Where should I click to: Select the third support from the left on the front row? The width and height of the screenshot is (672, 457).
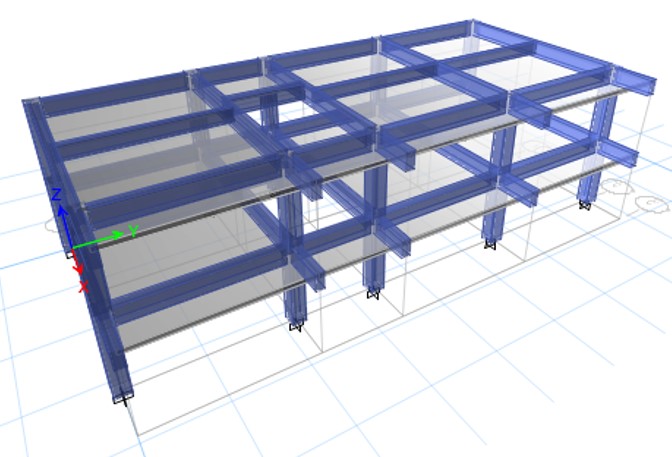pyautogui.click(x=373, y=294)
